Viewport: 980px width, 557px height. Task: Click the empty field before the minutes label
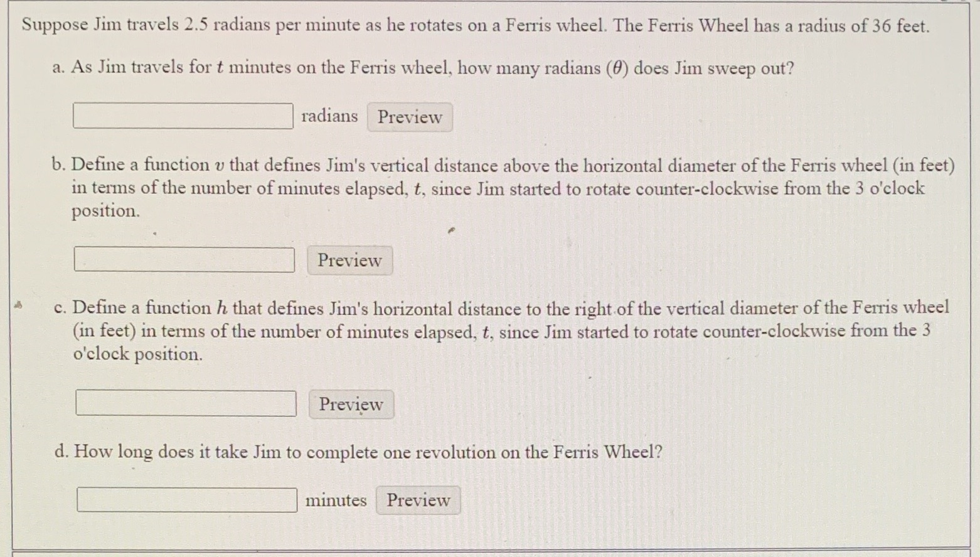pyautogui.click(x=187, y=499)
